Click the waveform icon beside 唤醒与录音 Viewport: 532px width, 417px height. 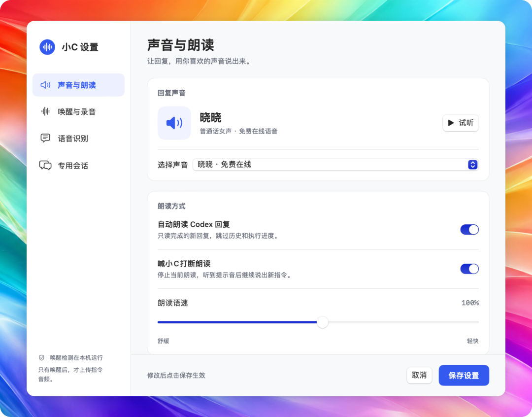45,111
